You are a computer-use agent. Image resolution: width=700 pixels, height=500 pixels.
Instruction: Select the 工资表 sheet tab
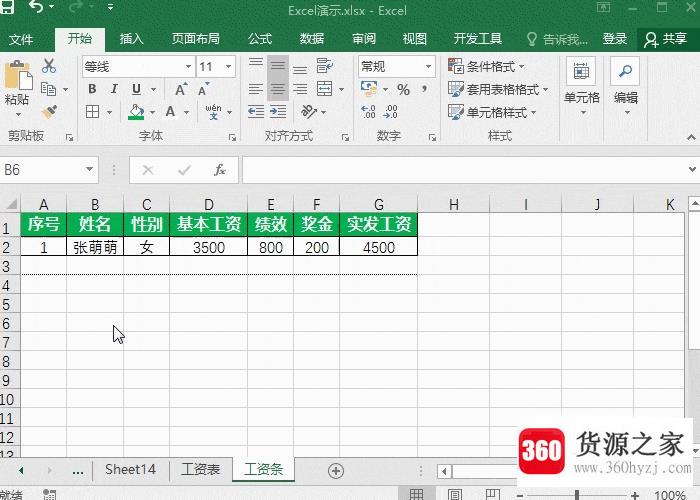[200, 469]
